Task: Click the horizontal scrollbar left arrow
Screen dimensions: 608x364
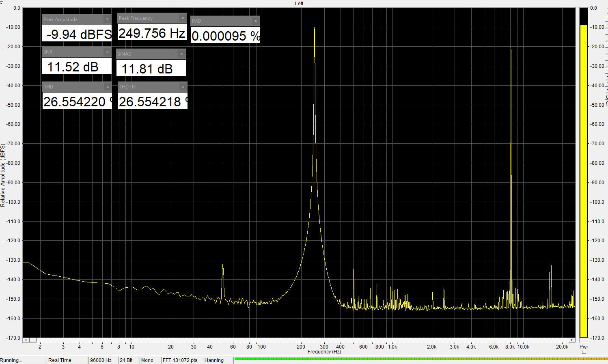Action: click(x=26, y=340)
